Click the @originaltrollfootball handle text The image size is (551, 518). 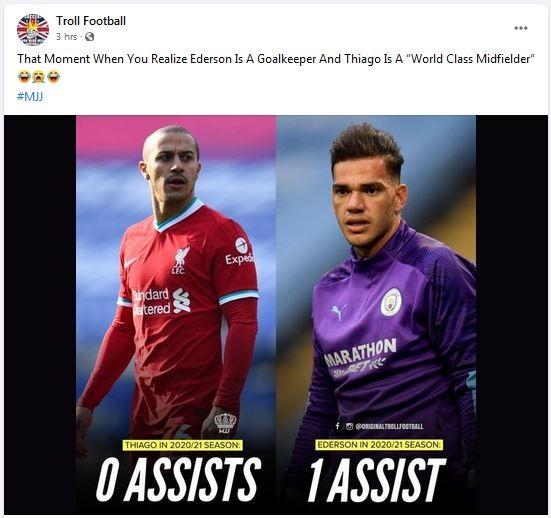click(389, 426)
